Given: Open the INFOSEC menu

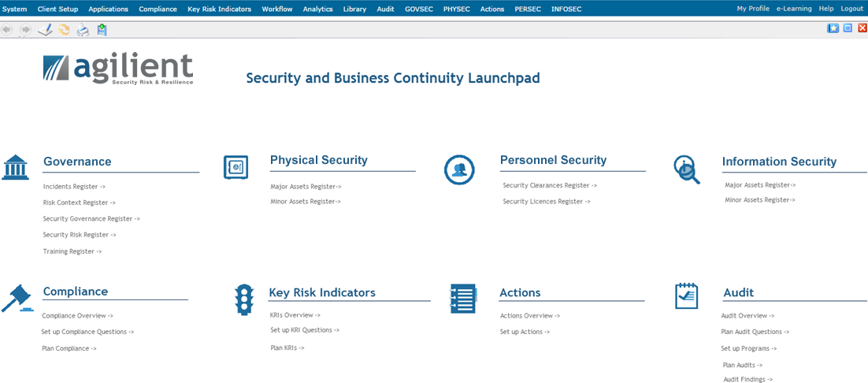Looking at the screenshot, I should 566,9.
